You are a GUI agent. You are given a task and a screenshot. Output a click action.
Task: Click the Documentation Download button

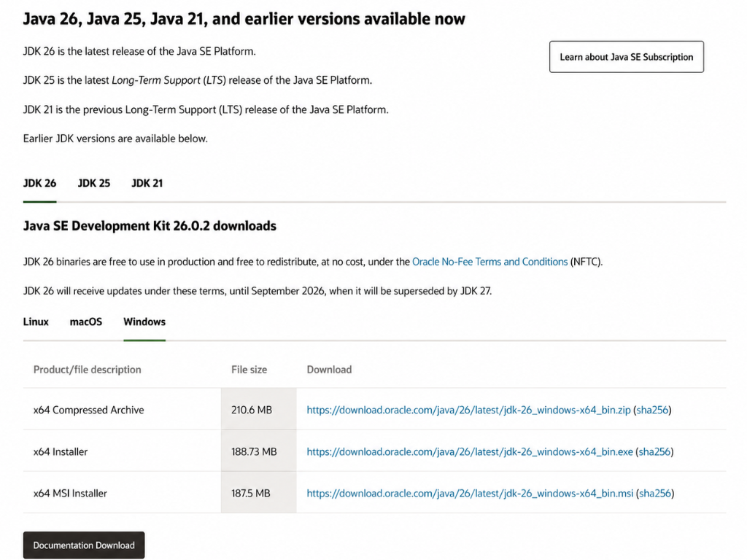(84, 545)
